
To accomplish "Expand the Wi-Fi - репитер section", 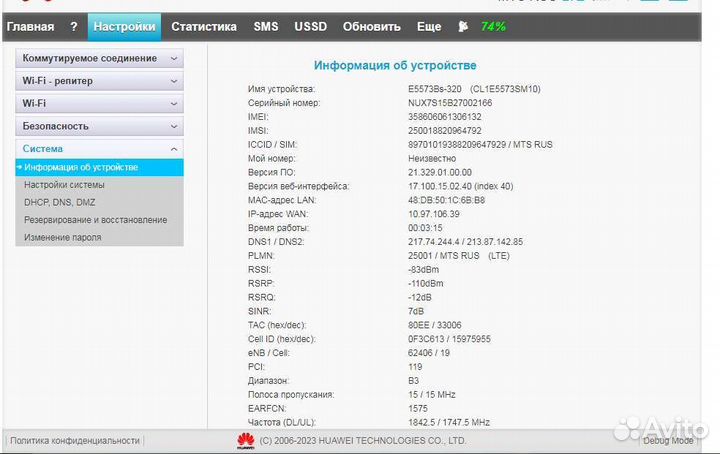I will click(x=99, y=81).
